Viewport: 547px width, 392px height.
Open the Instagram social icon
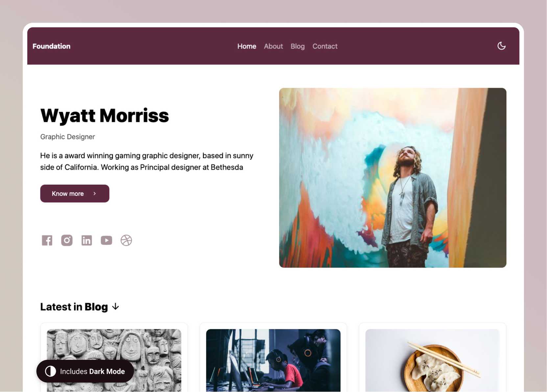pyautogui.click(x=67, y=240)
